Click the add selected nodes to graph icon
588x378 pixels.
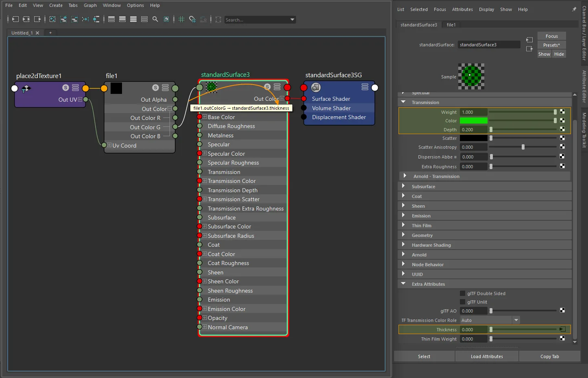63,19
